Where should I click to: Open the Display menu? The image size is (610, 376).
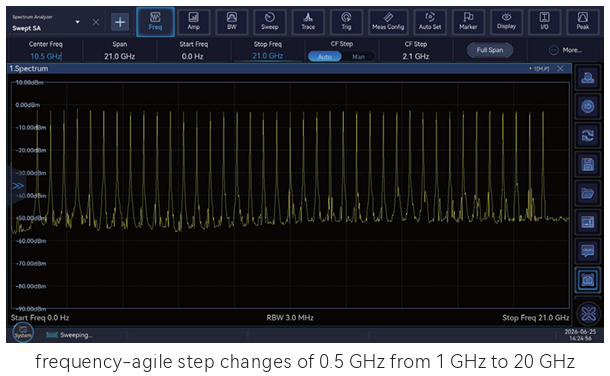(506, 22)
